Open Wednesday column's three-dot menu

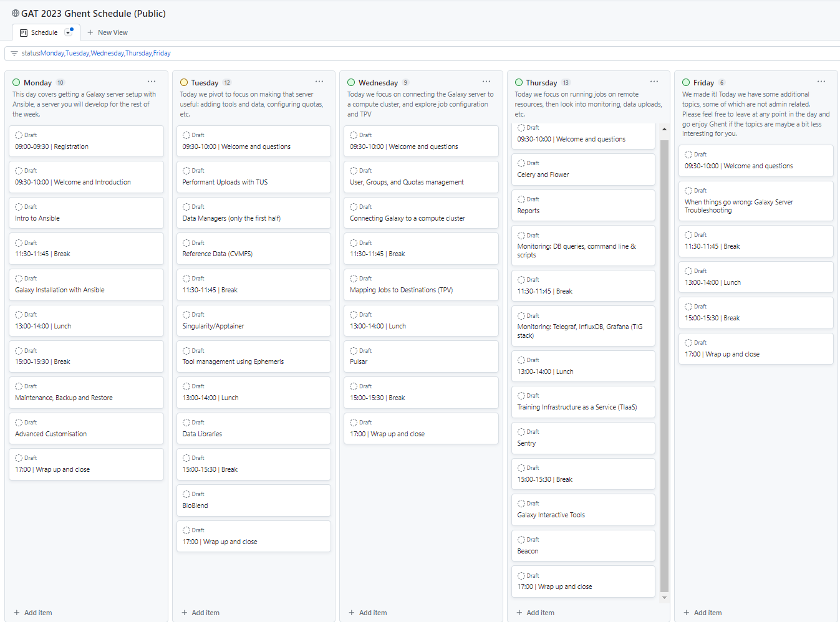[486, 82]
